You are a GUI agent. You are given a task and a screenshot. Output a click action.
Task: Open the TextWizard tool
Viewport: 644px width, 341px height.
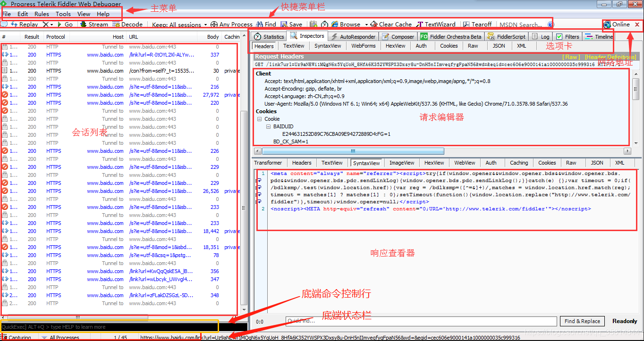(x=436, y=24)
